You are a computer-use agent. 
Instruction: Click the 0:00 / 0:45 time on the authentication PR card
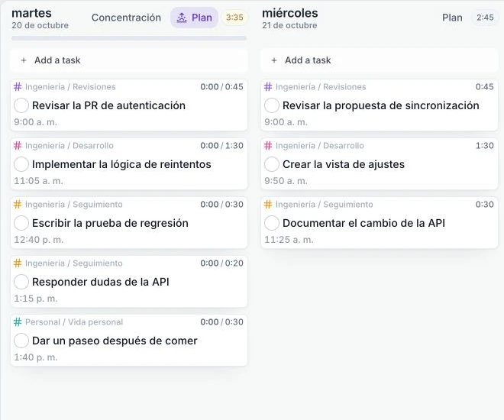click(x=221, y=87)
